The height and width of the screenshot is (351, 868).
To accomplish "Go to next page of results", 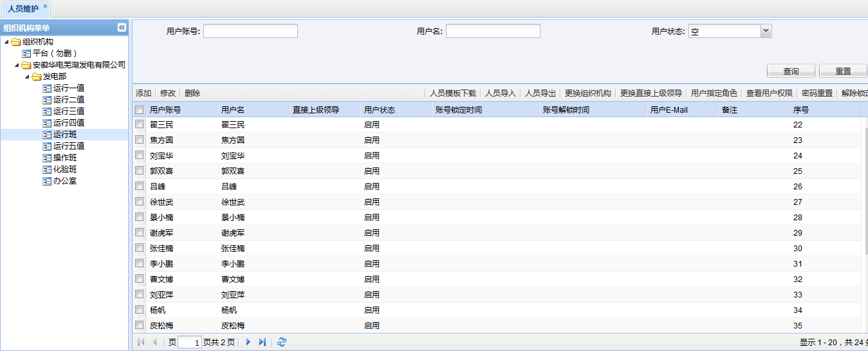I will tap(248, 342).
